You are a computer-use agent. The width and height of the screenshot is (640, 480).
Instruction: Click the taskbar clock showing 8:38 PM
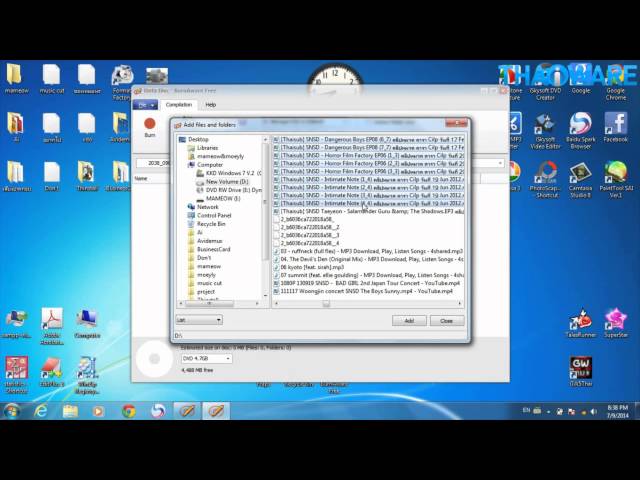pyautogui.click(x=618, y=411)
